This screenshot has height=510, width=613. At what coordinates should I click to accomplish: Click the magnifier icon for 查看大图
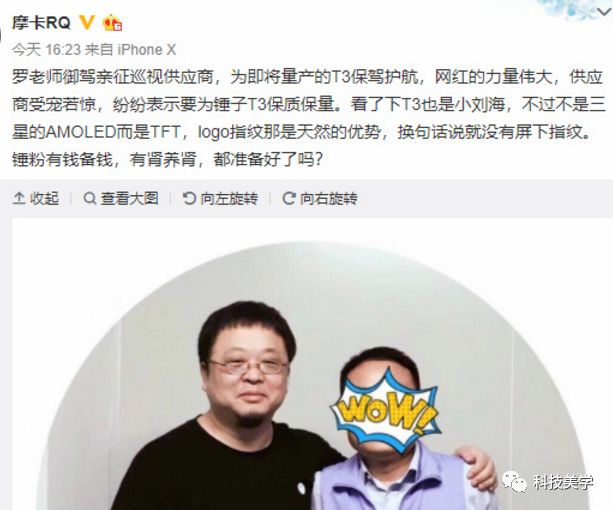(x=90, y=199)
